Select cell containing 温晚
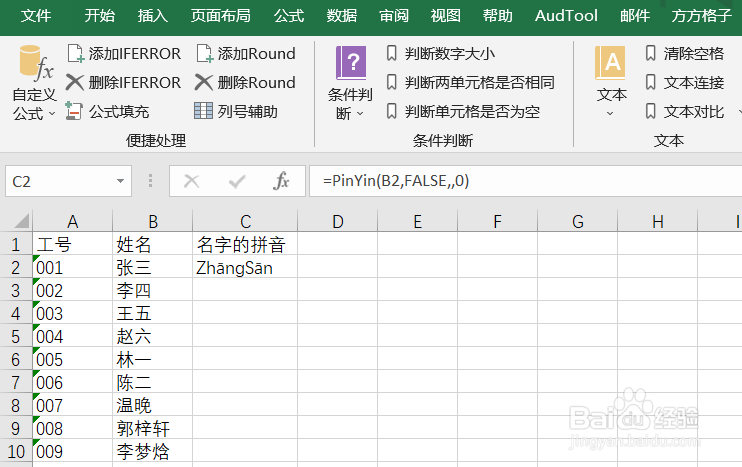742x467 pixels. [x=152, y=405]
